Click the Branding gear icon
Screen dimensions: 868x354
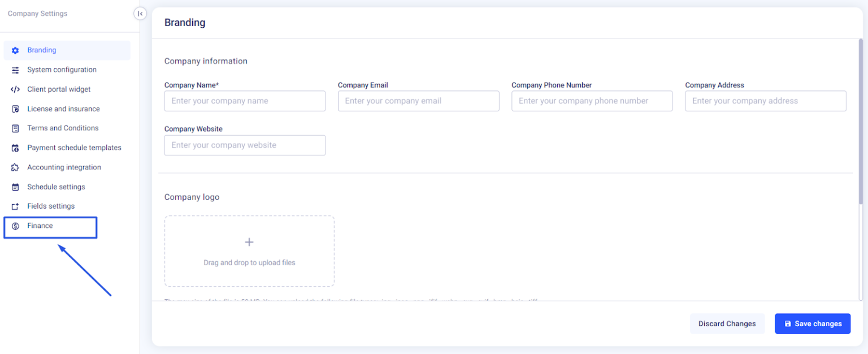point(15,50)
